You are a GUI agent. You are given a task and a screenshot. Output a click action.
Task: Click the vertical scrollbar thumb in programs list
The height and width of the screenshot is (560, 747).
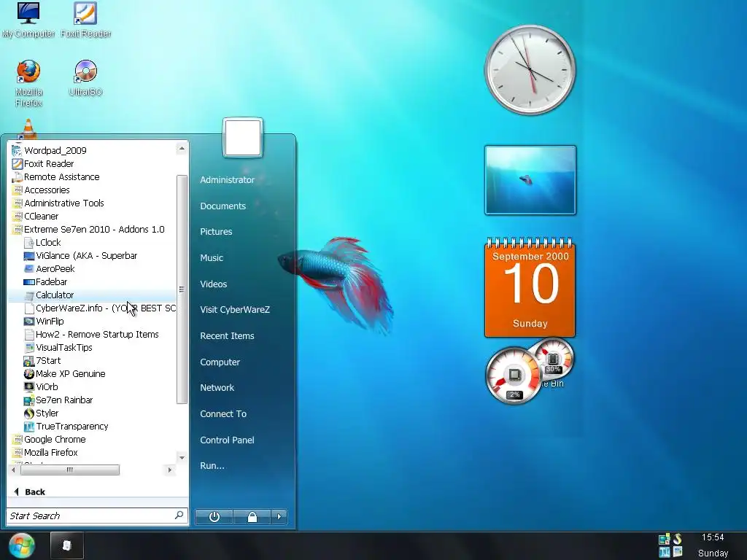[x=182, y=289]
